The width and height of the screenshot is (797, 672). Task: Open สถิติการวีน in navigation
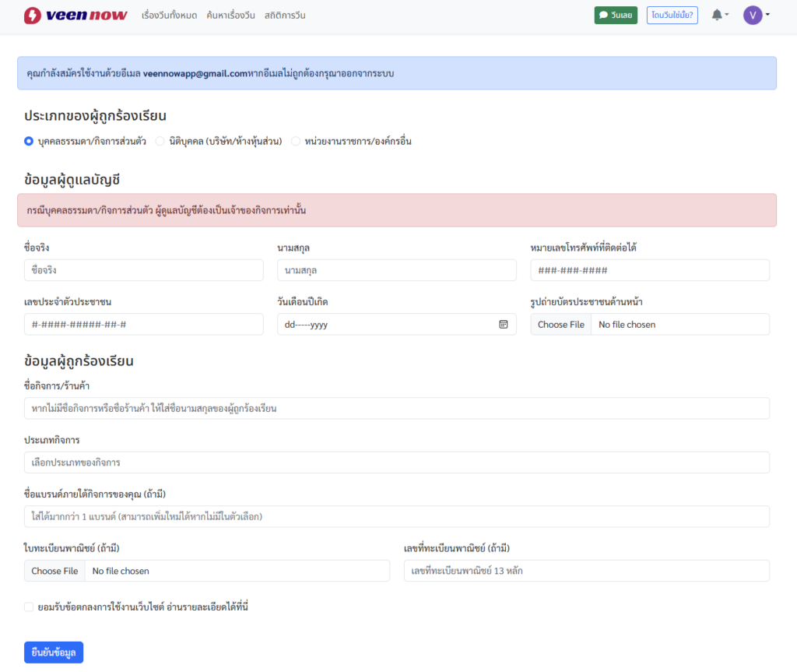(285, 16)
